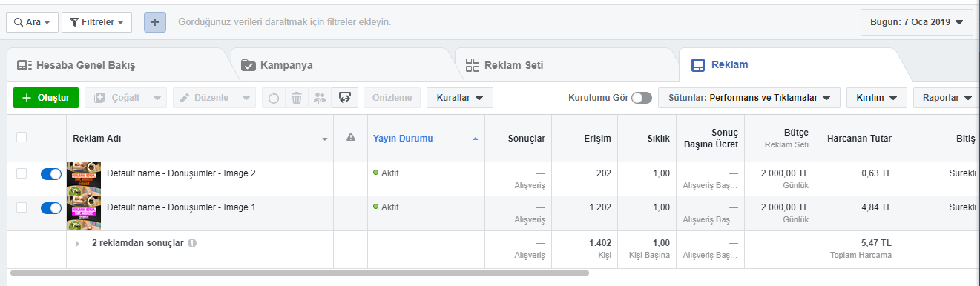Toggle the Kurulumu Gör switch
980x286 pixels.
tap(641, 98)
